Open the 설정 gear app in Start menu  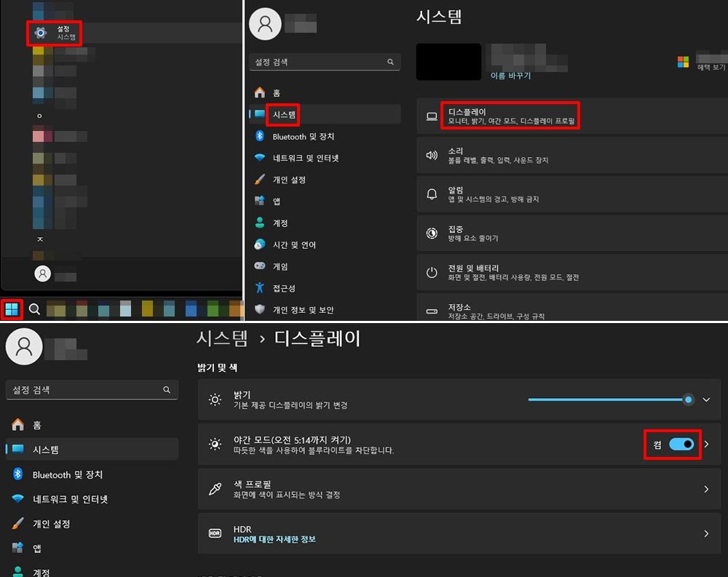pos(41,33)
